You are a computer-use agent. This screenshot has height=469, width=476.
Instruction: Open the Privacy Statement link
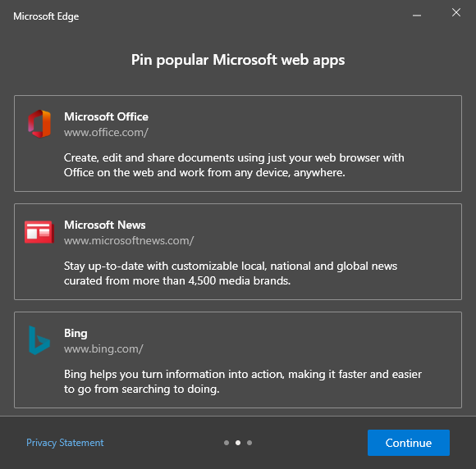click(x=65, y=443)
